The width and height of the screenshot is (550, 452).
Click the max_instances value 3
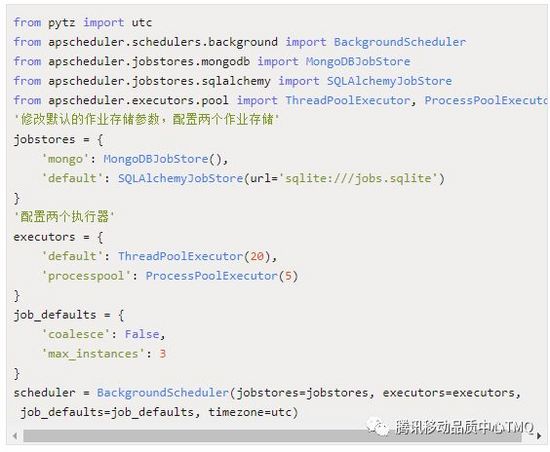[163, 354]
